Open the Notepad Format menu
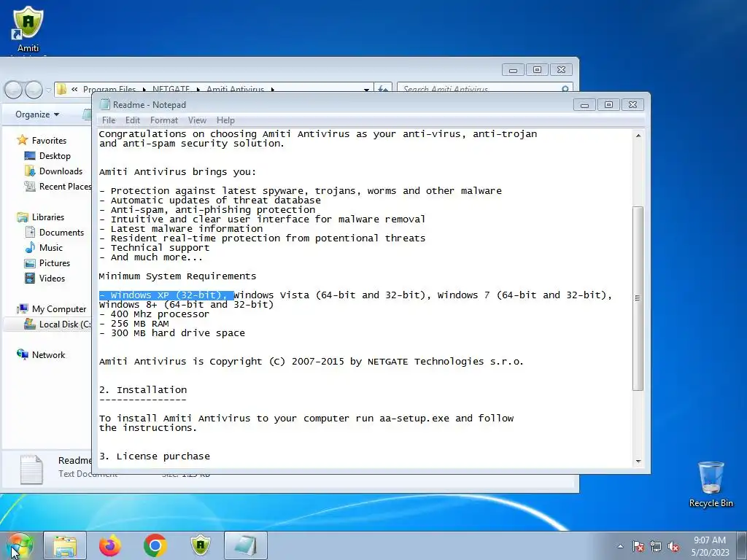The height and width of the screenshot is (560, 747). [164, 120]
